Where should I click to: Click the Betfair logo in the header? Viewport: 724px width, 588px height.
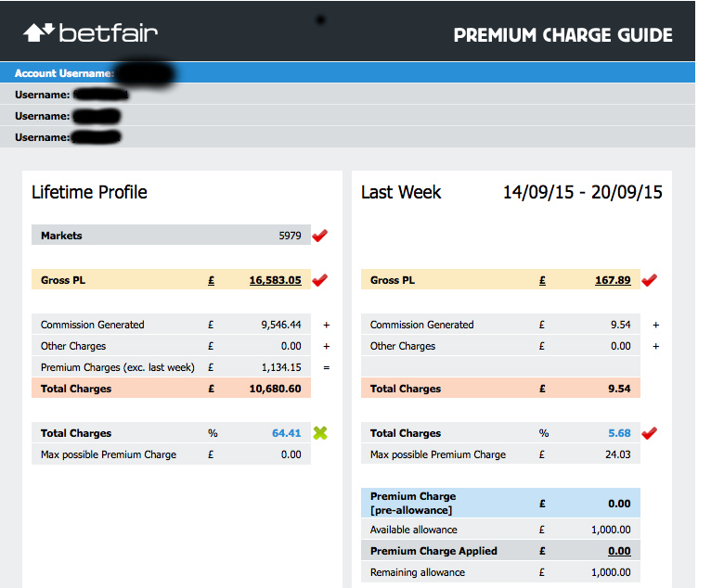(91, 32)
